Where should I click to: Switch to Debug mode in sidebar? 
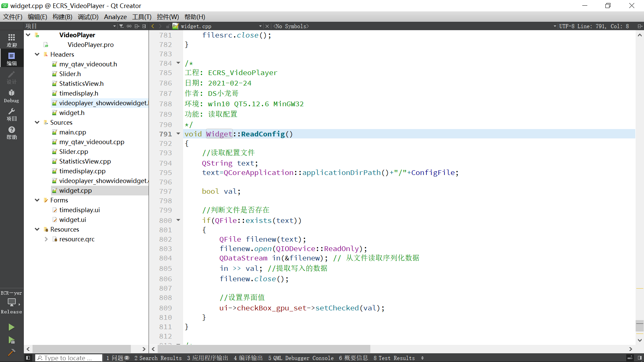[x=11, y=96]
